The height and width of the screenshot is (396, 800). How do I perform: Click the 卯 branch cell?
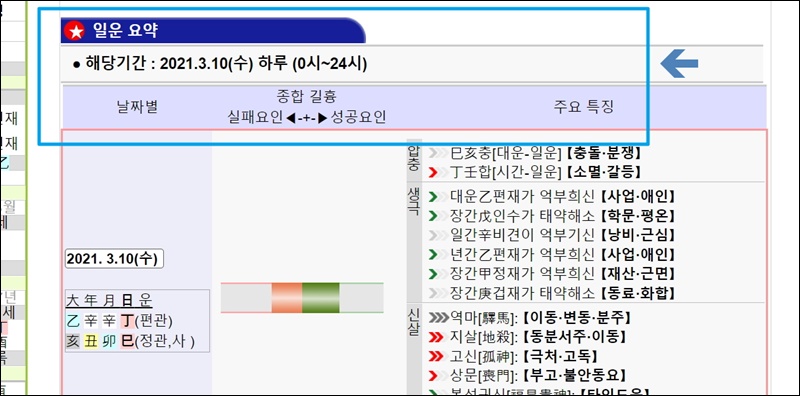click(109, 340)
